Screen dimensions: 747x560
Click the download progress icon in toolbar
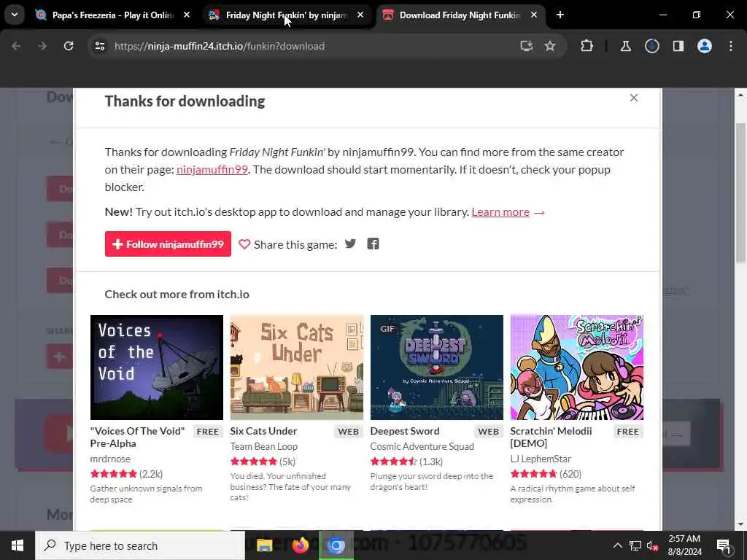coord(652,46)
